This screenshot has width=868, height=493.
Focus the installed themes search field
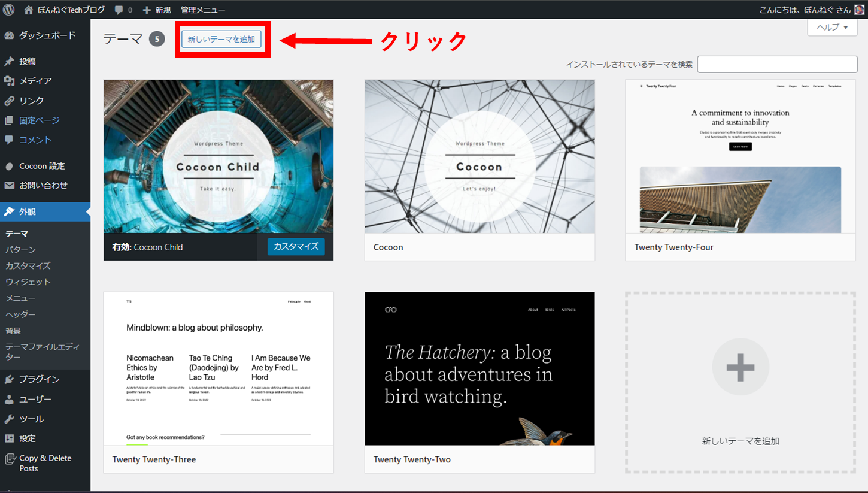[x=777, y=64]
